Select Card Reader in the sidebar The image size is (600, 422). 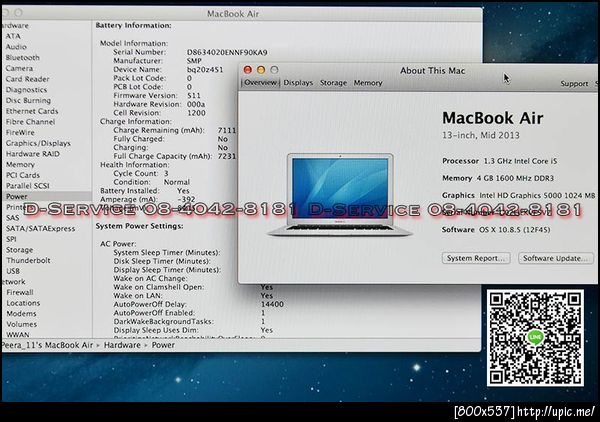point(28,79)
